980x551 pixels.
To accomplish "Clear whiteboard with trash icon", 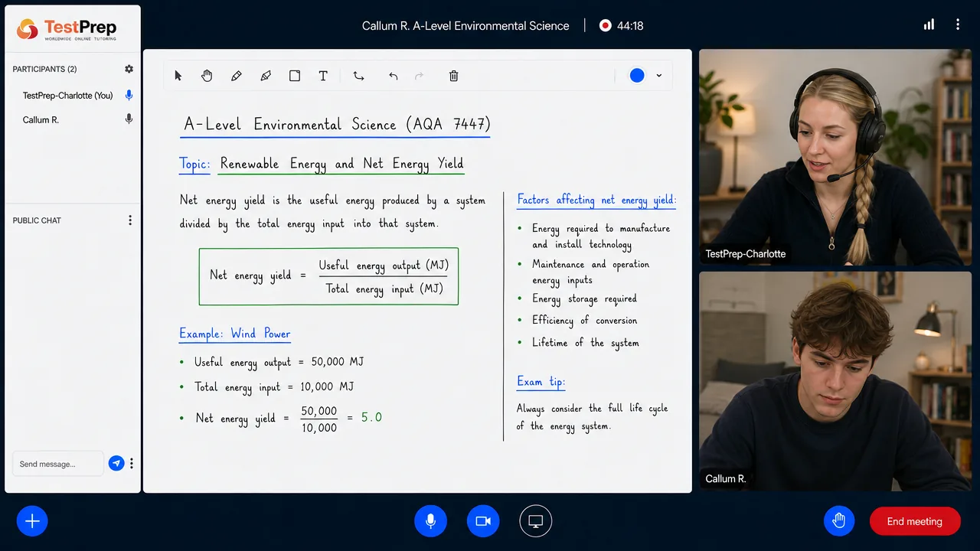I will coord(453,76).
